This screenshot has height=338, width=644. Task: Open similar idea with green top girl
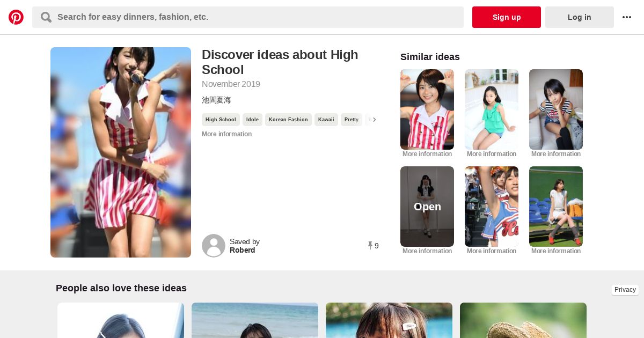click(x=492, y=109)
